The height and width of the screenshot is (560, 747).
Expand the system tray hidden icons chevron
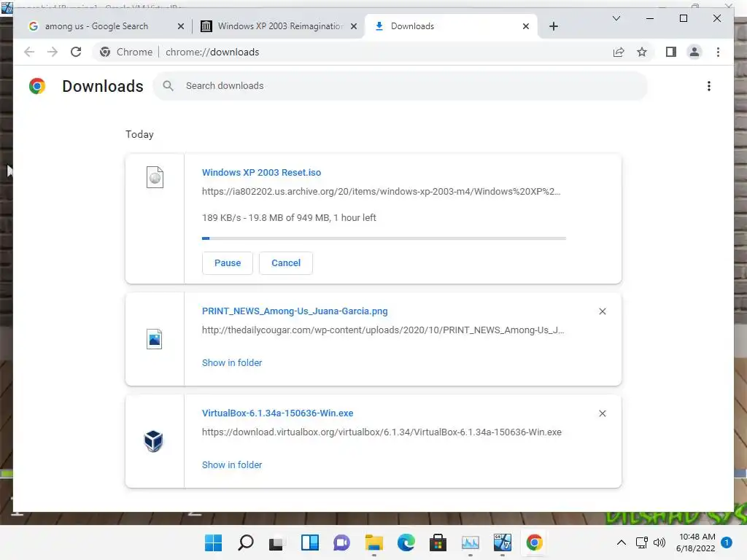click(622, 542)
